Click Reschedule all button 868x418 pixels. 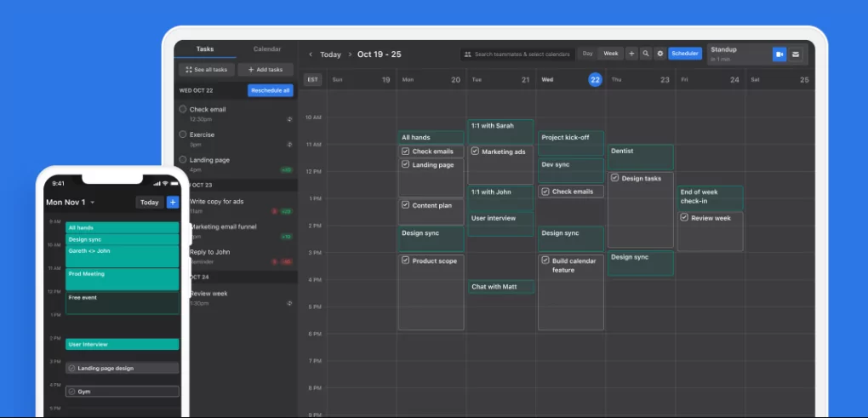[270, 90]
